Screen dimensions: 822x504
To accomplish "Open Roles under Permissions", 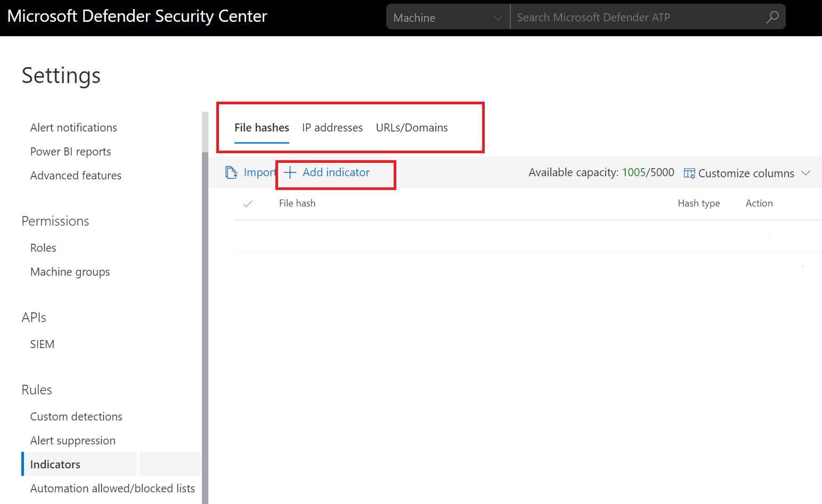I will 43,248.
